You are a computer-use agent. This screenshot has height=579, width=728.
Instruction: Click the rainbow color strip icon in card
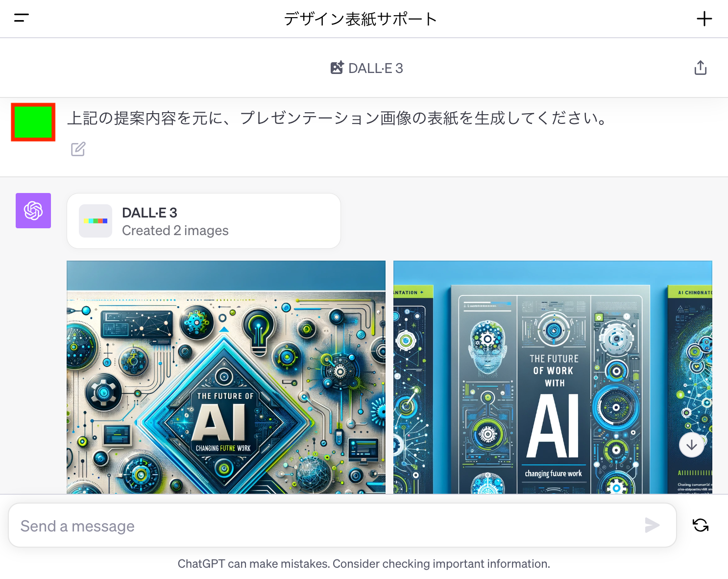tap(96, 221)
